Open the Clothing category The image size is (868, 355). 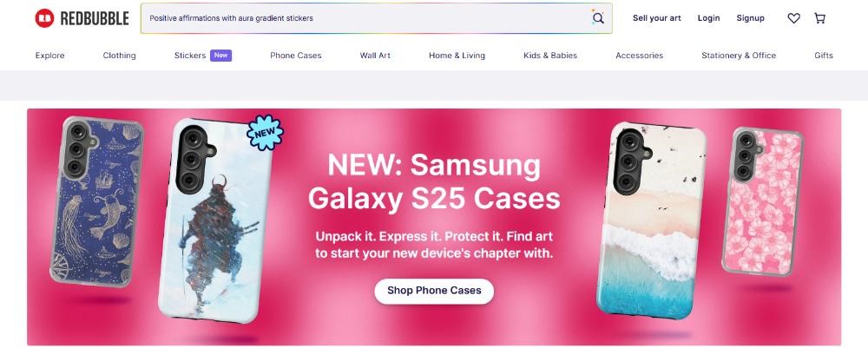[119, 56]
